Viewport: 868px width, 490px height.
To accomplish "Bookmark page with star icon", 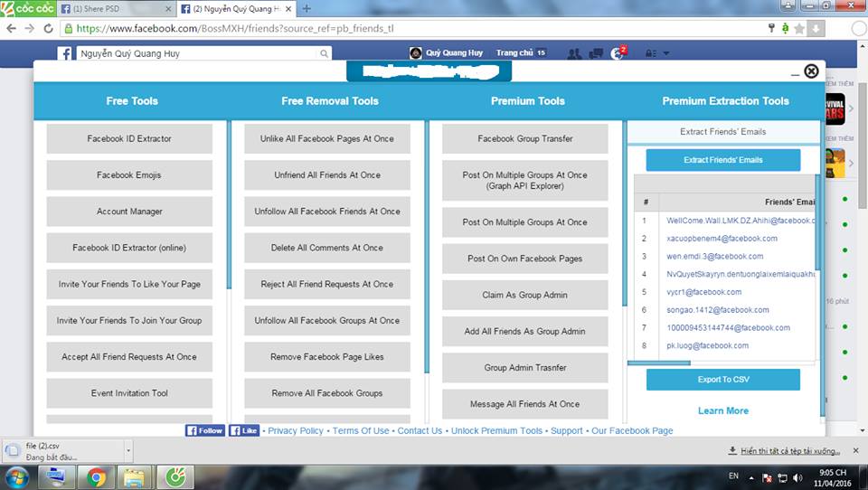I will click(798, 28).
